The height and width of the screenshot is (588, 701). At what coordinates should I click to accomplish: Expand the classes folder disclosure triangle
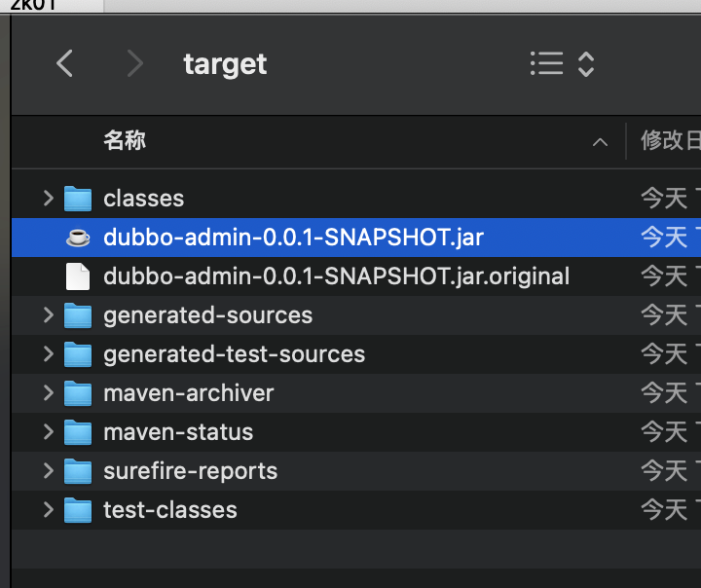[48, 199]
